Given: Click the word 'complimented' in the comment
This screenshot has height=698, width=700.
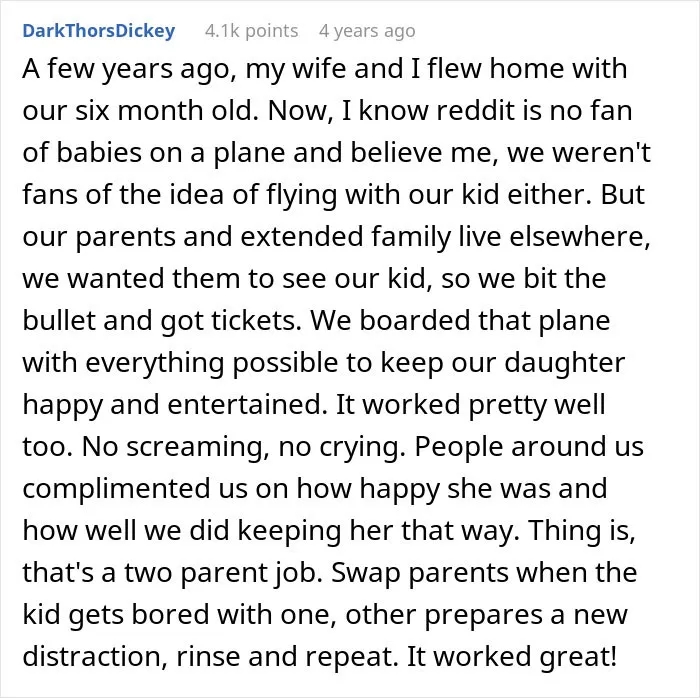Looking at the screenshot, I should [x=116, y=489].
